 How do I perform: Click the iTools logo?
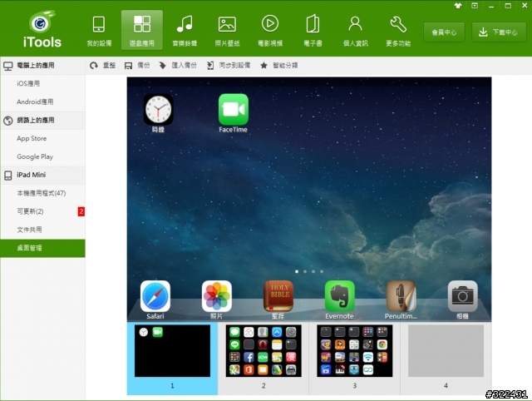coord(42,30)
